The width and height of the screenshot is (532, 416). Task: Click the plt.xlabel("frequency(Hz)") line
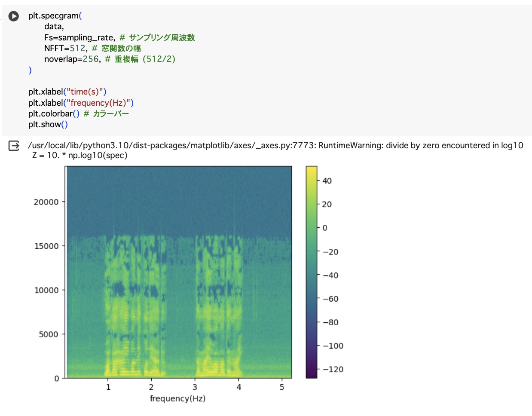(81, 103)
